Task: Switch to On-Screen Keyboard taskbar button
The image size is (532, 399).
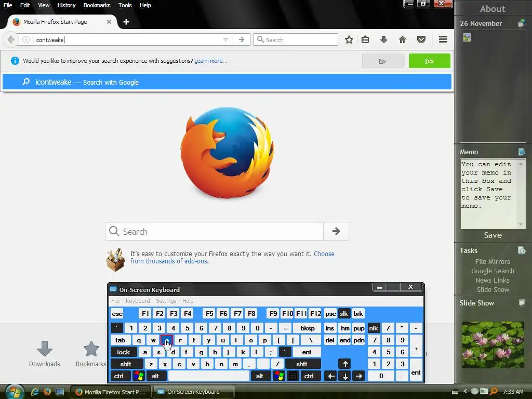Action: (193, 392)
